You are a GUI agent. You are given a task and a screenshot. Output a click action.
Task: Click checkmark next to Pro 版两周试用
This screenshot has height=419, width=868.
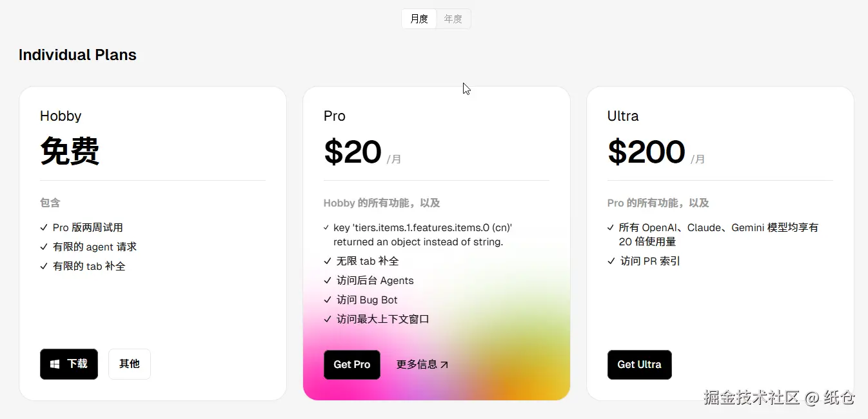click(x=44, y=228)
